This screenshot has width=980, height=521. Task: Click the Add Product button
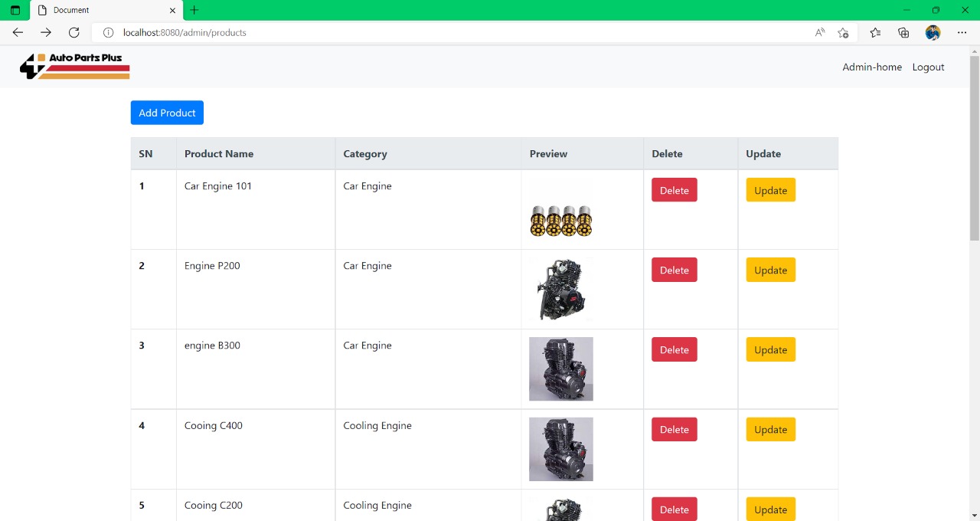[167, 113]
